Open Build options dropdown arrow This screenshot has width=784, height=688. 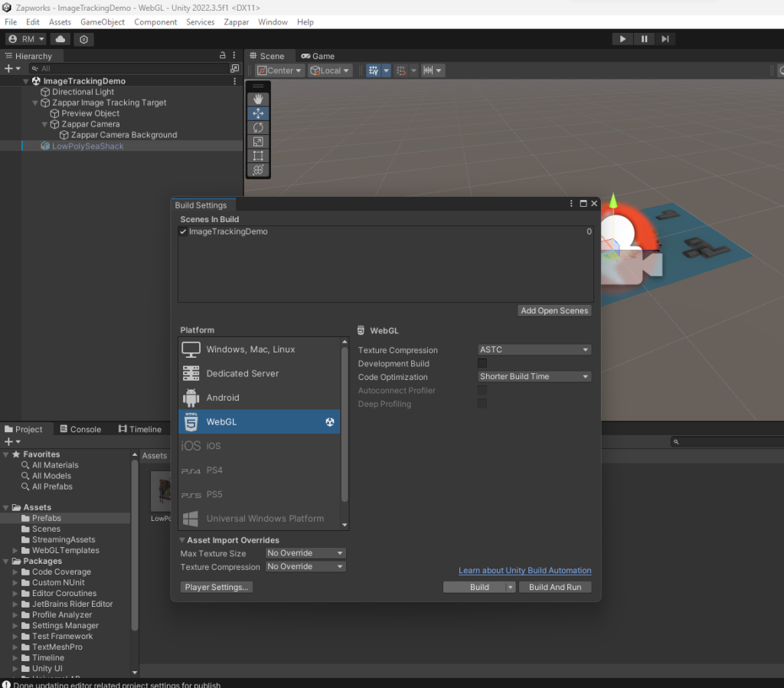click(511, 588)
